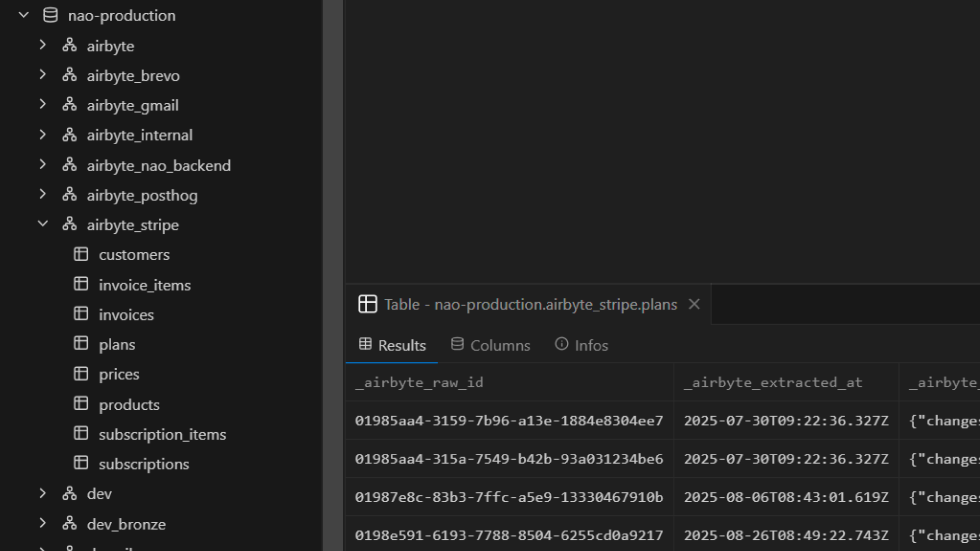Click the customers table icon
This screenshot has height=551, width=980.
coord(81,254)
